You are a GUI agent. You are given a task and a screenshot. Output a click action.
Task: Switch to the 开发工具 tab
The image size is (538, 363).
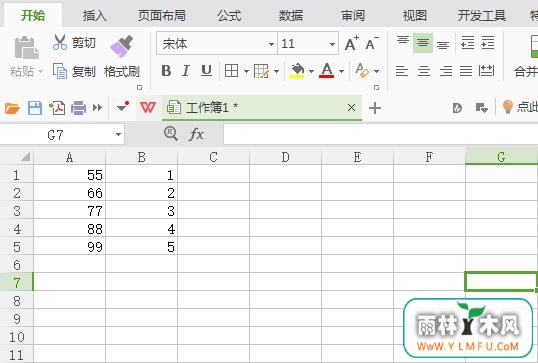[x=482, y=15]
